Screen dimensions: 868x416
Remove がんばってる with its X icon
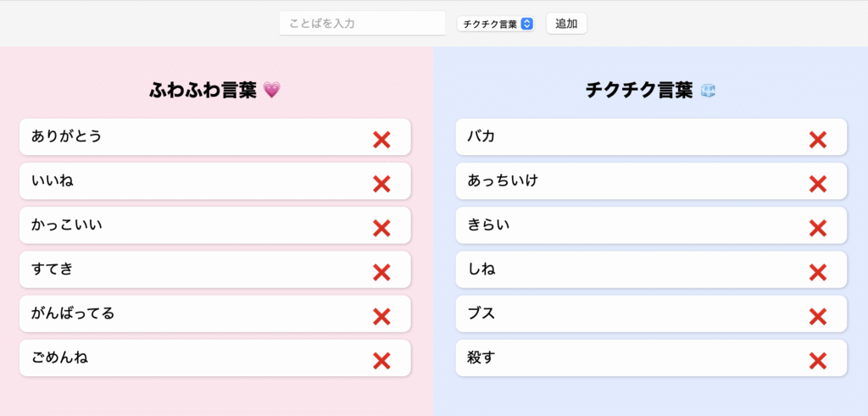(x=381, y=316)
